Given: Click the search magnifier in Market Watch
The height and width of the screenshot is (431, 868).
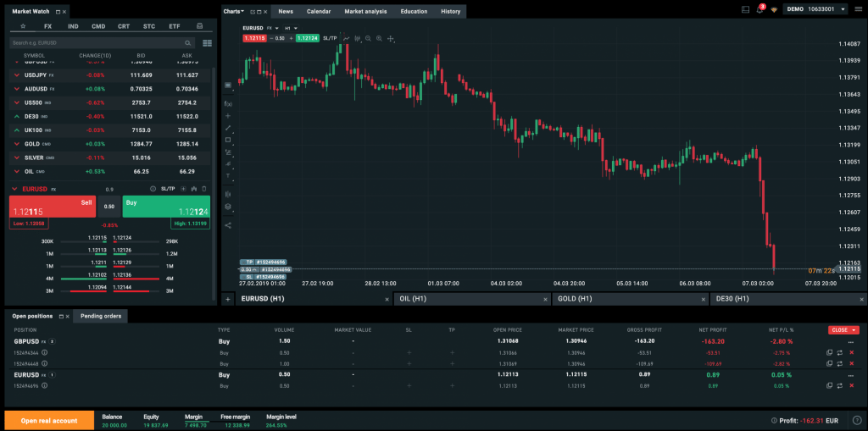Looking at the screenshot, I should pos(188,42).
